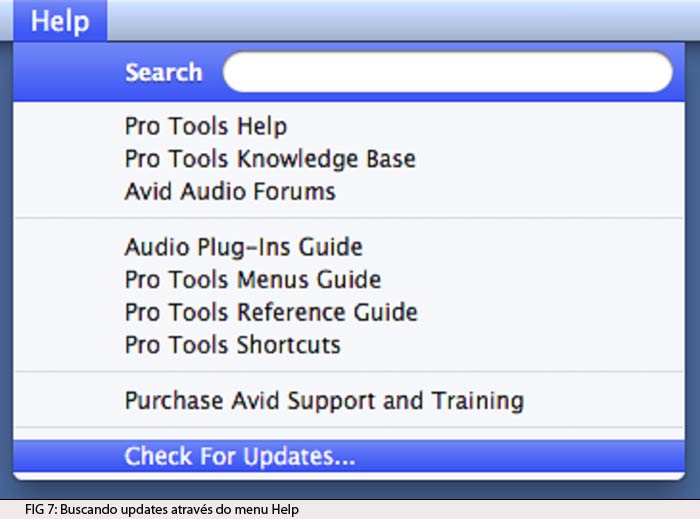Select Purchase Avid Support and Training
700x519 pixels.
pos(349,400)
